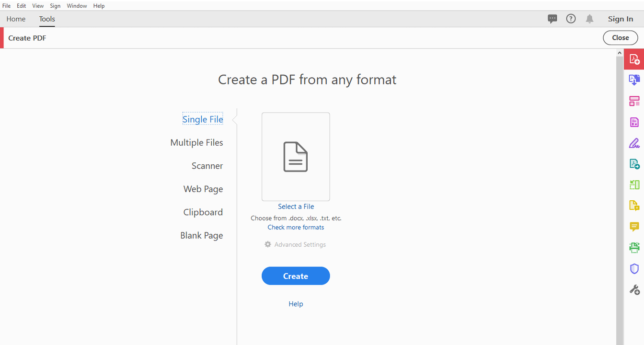Select the Single File option
Screen dimensions: 644x345
click(203, 119)
